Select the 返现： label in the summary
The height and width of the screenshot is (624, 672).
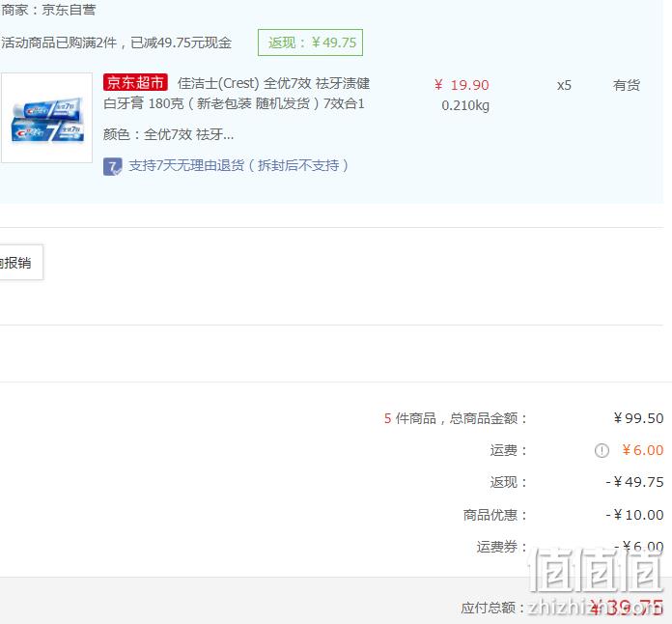point(508,482)
